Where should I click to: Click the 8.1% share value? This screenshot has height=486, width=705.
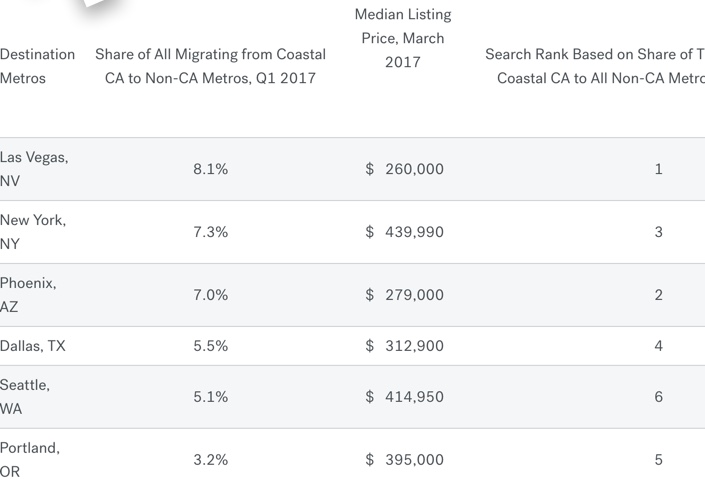tap(210, 169)
